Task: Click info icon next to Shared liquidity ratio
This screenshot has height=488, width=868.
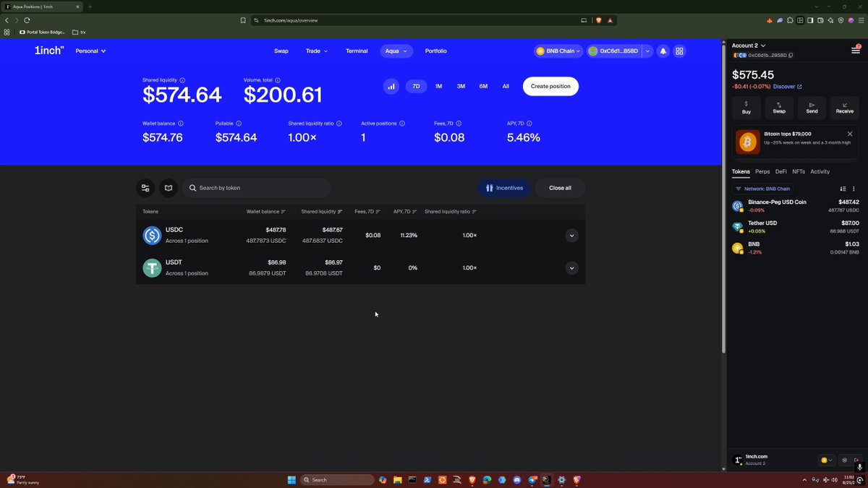Action: pyautogui.click(x=339, y=124)
